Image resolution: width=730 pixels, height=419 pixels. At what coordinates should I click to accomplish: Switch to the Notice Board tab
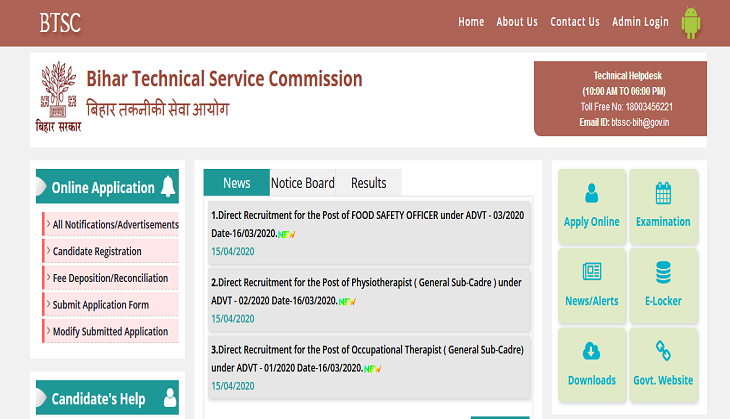[303, 182]
